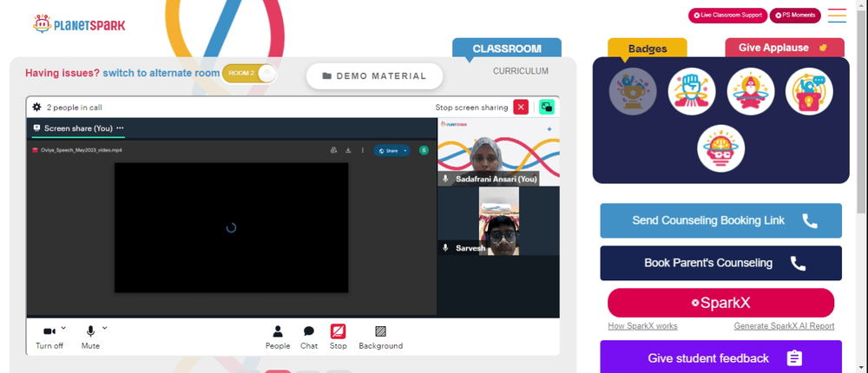The image size is (868, 373).
Task: Start SparkX
Action: (x=720, y=303)
